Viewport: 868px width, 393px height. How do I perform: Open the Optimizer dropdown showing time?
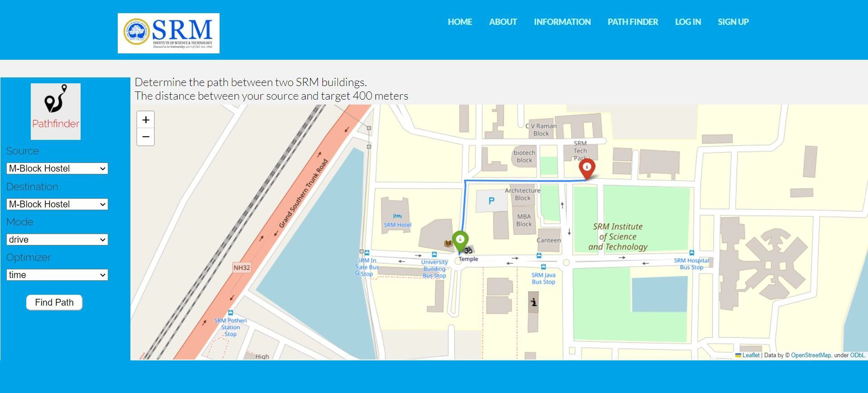pos(57,275)
